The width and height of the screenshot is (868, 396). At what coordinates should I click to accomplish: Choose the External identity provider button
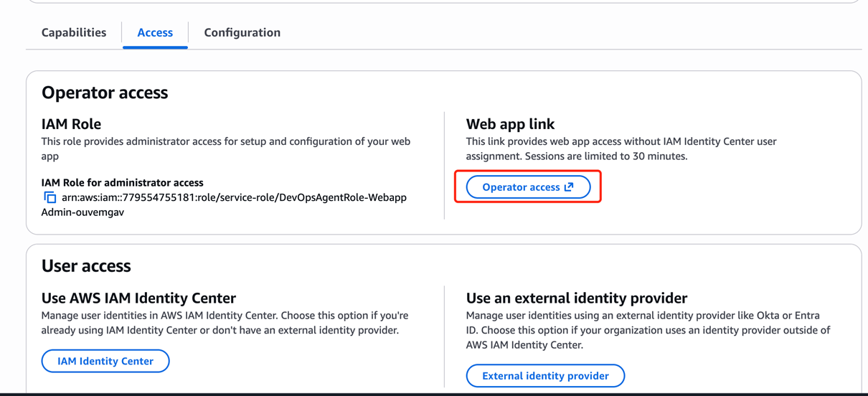click(545, 376)
